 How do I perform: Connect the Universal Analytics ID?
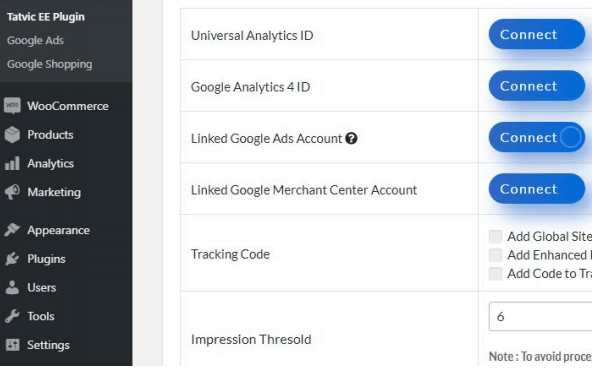(x=537, y=34)
